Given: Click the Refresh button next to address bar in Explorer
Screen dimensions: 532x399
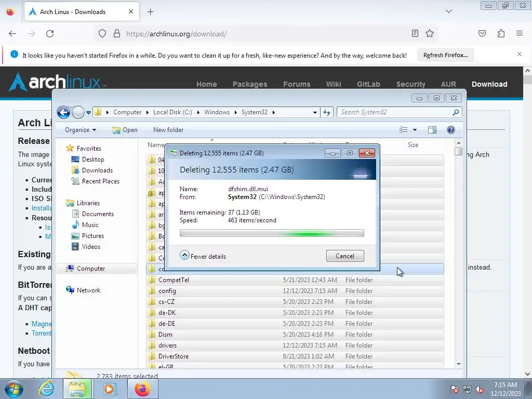Looking at the screenshot, I should (327, 112).
